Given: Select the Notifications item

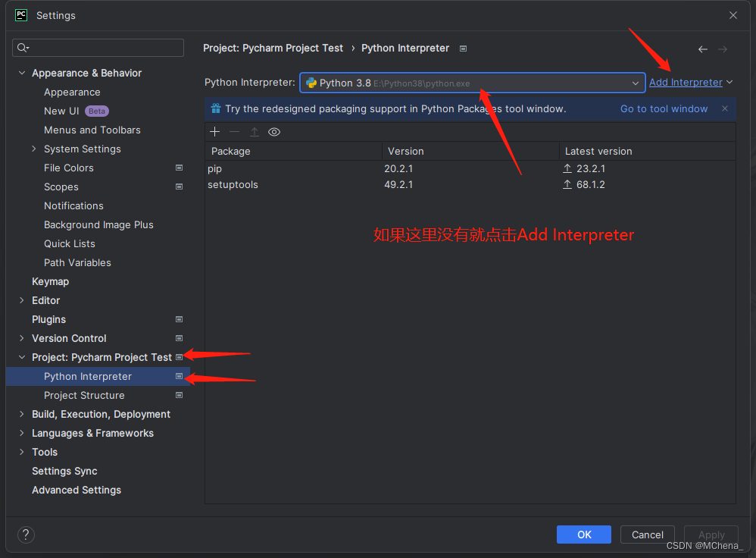Looking at the screenshot, I should (73, 205).
